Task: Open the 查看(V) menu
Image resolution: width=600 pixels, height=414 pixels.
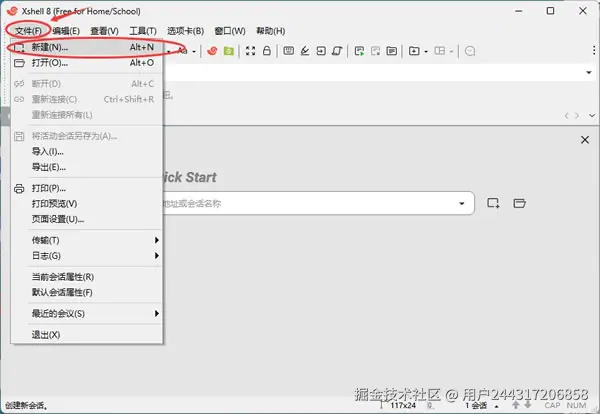Action: 104,31
